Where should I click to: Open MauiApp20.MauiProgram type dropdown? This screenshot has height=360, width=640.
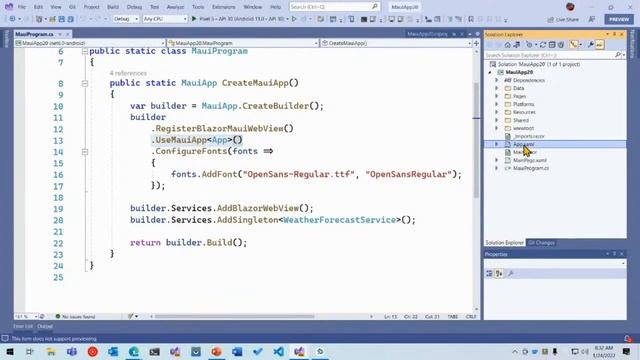tap(243, 43)
